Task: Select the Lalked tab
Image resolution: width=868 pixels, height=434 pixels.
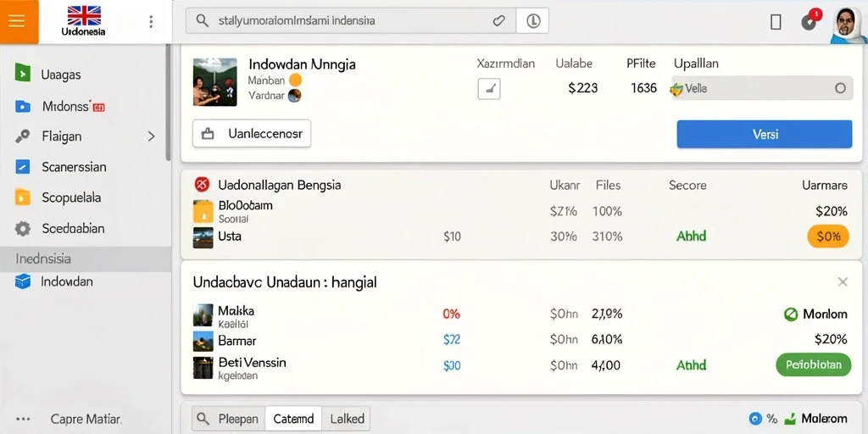Action: click(x=347, y=419)
